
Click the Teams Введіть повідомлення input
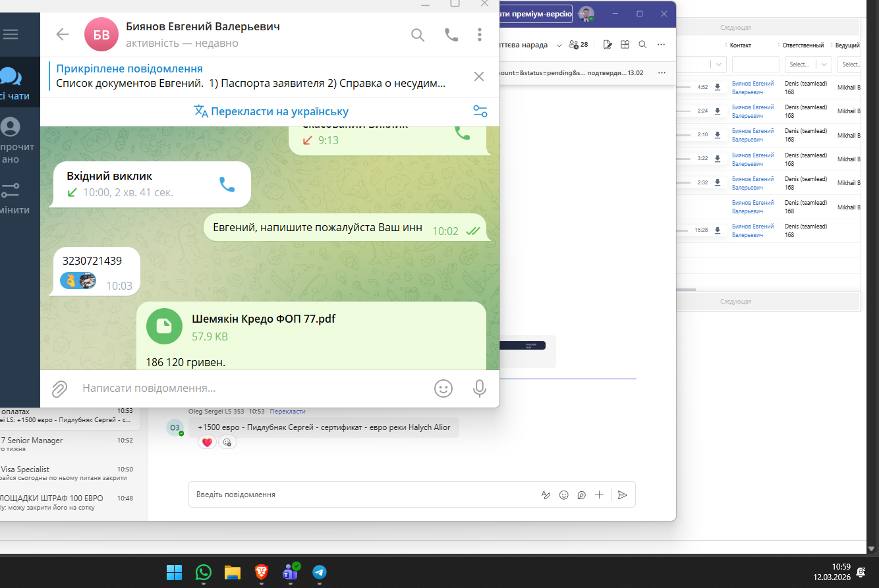(x=362, y=494)
